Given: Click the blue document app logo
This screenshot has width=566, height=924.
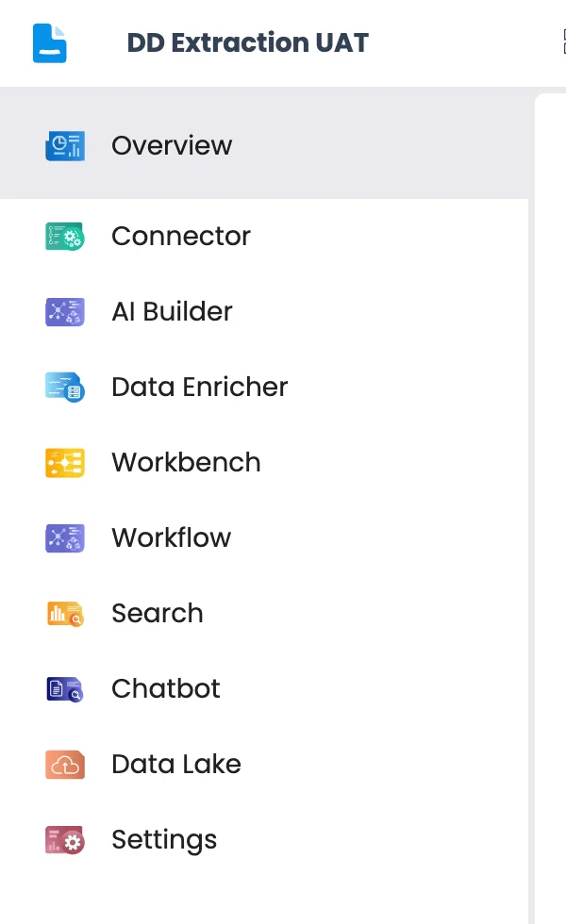Looking at the screenshot, I should click(x=49, y=43).
